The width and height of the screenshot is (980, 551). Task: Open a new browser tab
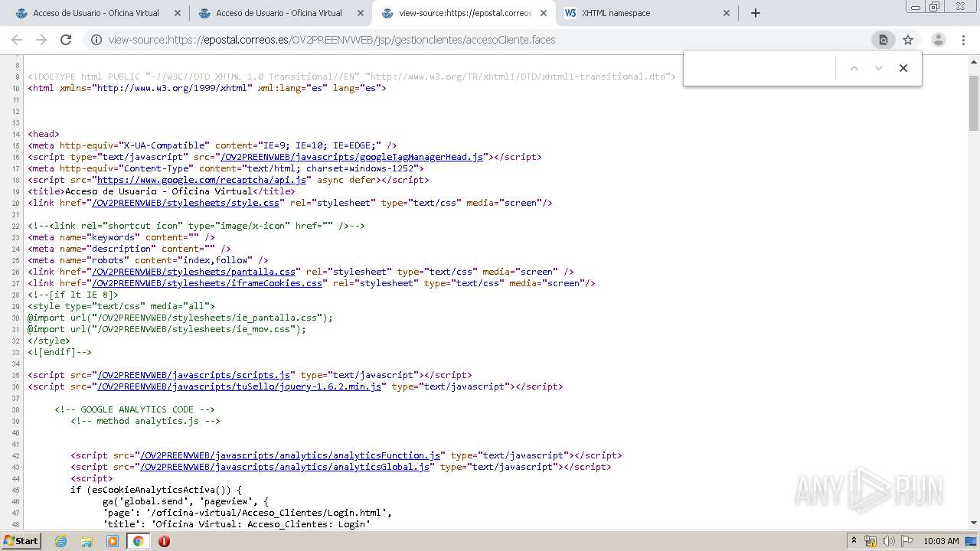[x=756, y=13]
